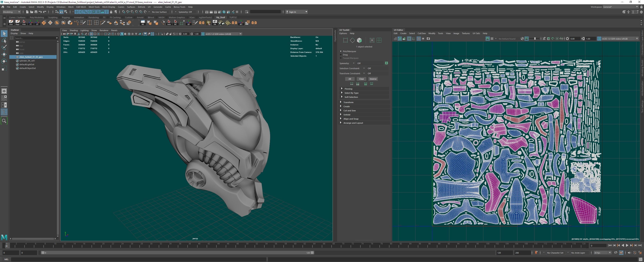The image size is (644, 262).
Task: Click the Clear selection button
Action: click(361, 79)
